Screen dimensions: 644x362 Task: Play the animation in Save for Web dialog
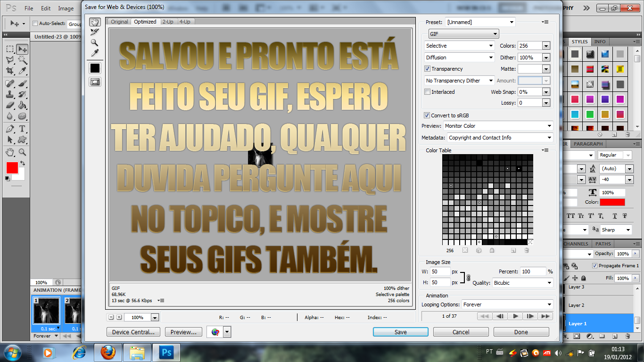[x=515, y=316]
